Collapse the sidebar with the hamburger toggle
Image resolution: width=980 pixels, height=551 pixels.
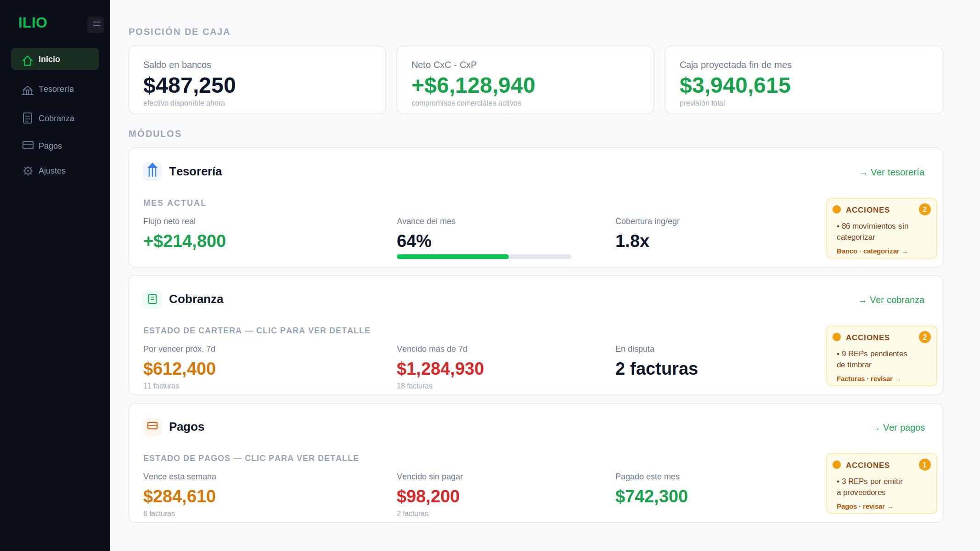coord(96,24)
